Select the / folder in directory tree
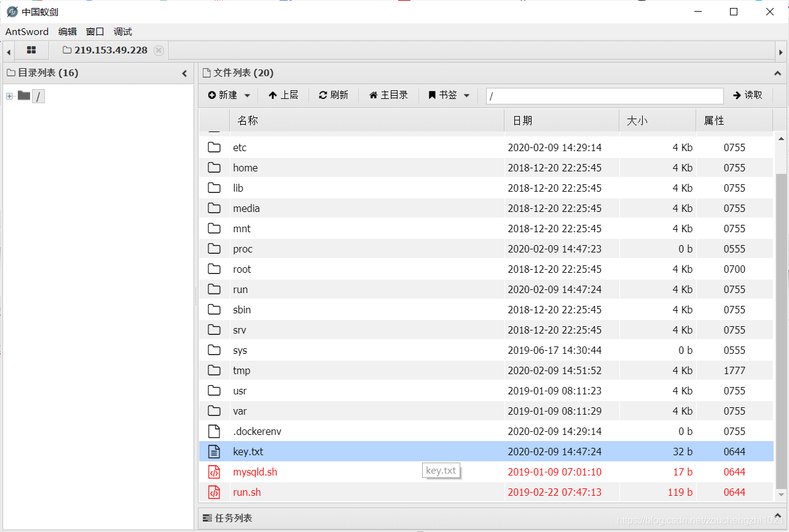Screen dimensions: 789x532 38,96
